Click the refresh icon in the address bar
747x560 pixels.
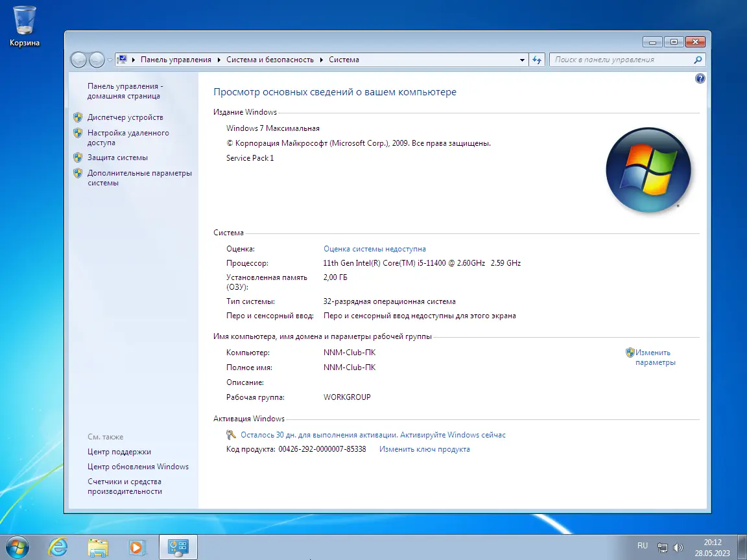point(537,59)
